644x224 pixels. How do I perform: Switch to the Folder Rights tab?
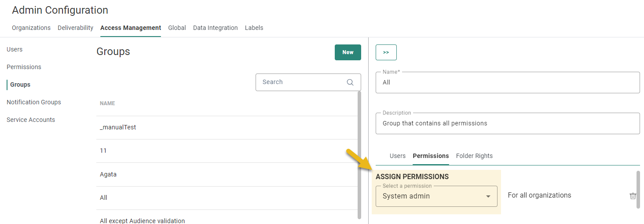[474, 156]
